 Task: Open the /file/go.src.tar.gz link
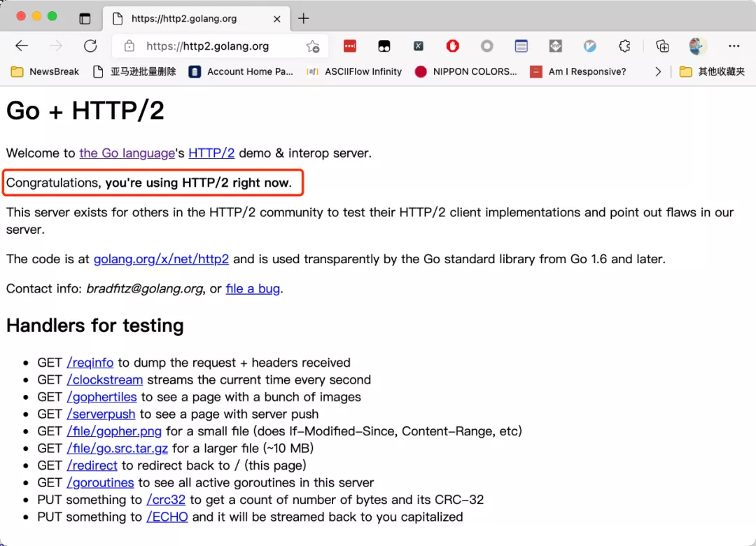click(118, 449)
